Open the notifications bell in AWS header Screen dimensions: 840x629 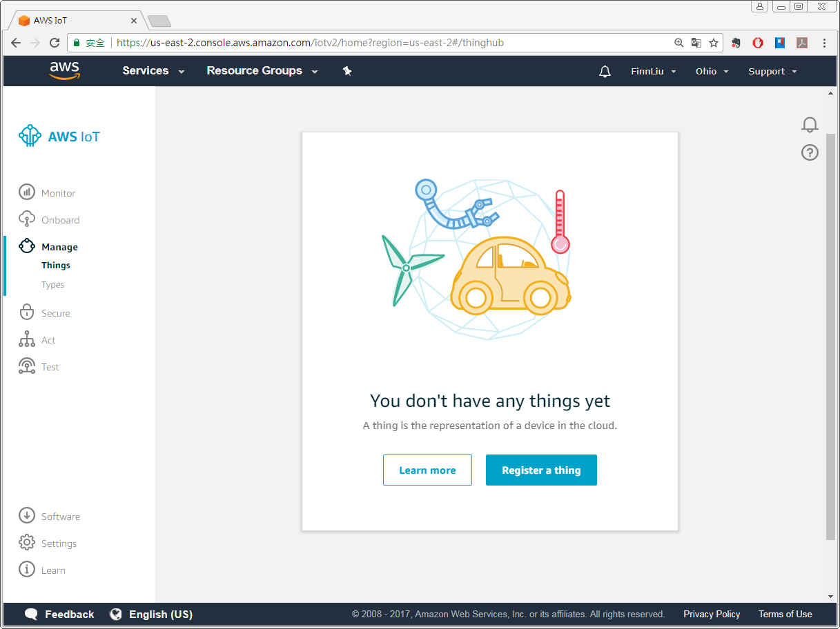(605, 72)
